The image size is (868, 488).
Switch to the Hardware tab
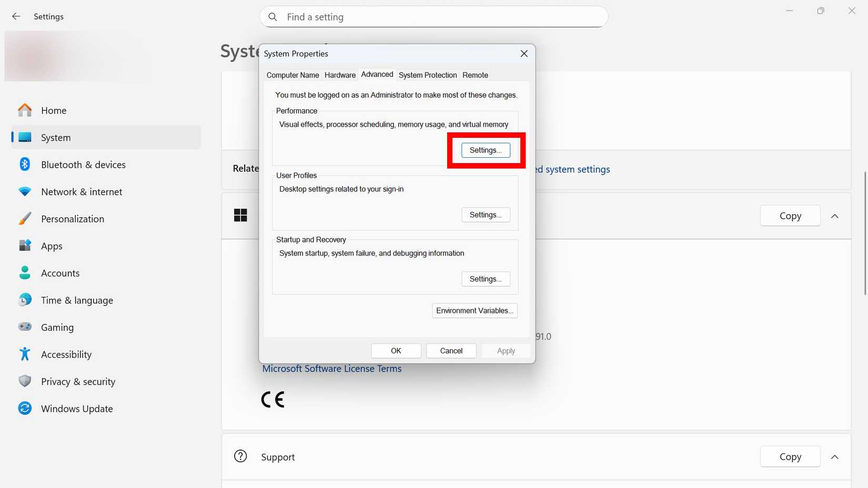click(339, 75)
